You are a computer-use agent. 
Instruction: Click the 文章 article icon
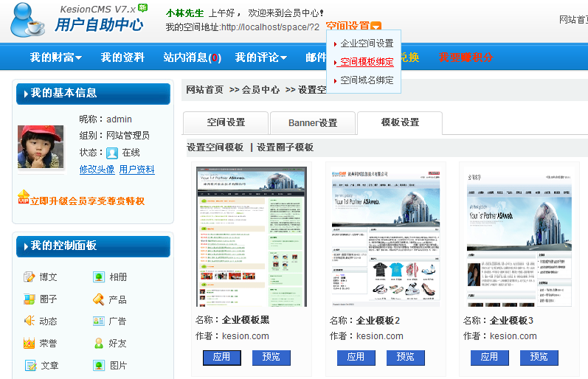tap(30, 366)
